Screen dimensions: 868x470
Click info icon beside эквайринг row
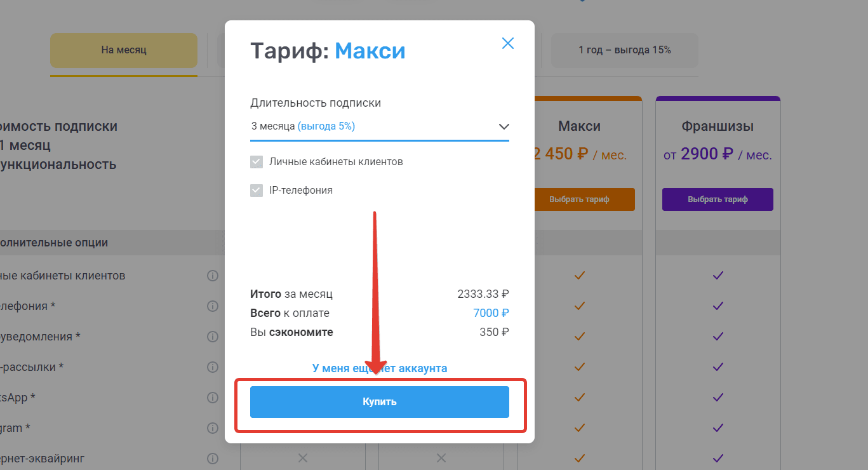coord(213,459)
